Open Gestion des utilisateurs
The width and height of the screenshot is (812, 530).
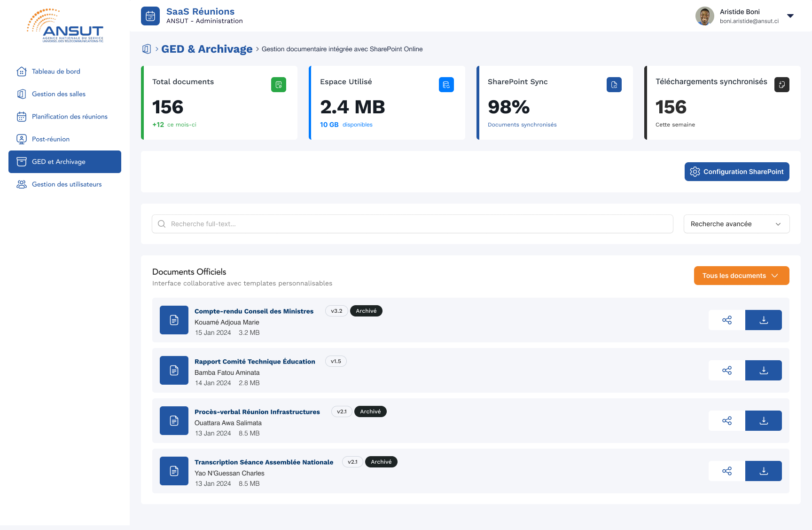click(65, 184)
